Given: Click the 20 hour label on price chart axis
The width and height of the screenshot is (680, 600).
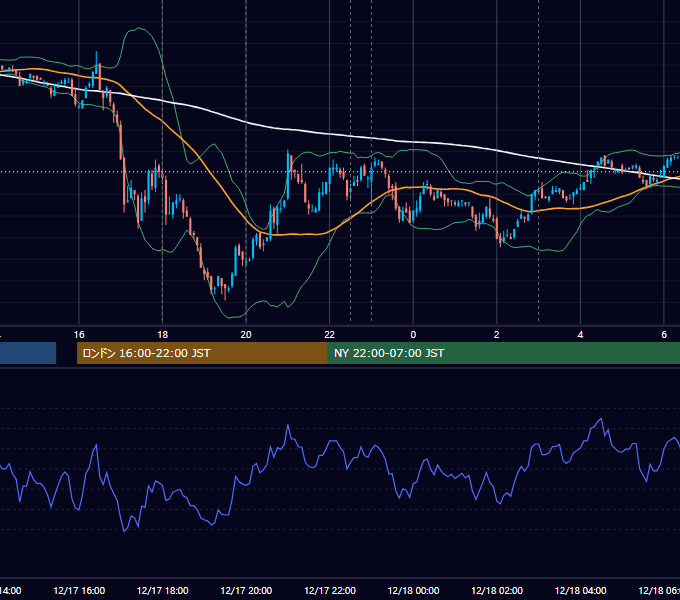Looking at the screenshot, I should (x=246, y=335).
